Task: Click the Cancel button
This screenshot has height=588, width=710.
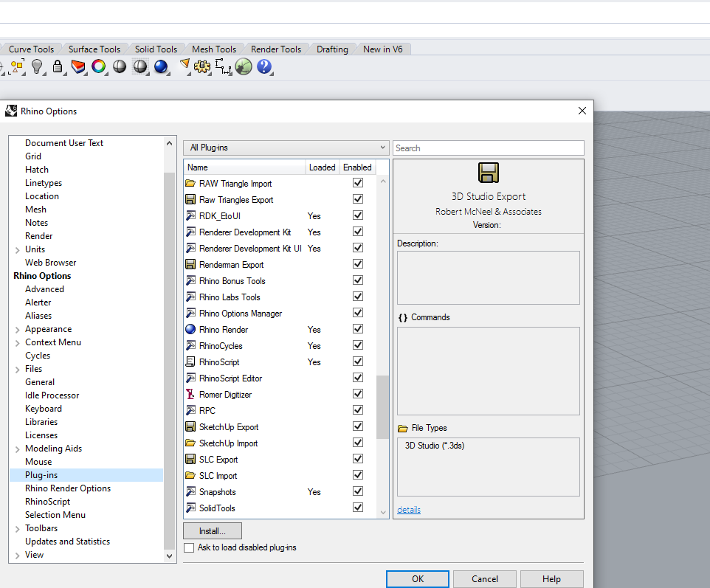Action: (484, 579)
